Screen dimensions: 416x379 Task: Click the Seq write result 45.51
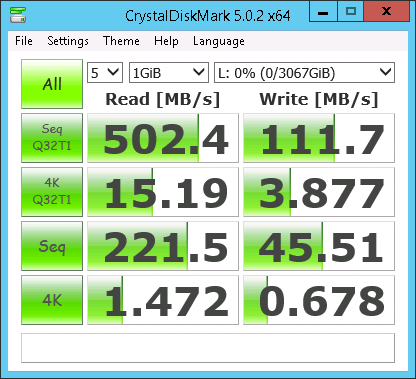coord(319,246)
